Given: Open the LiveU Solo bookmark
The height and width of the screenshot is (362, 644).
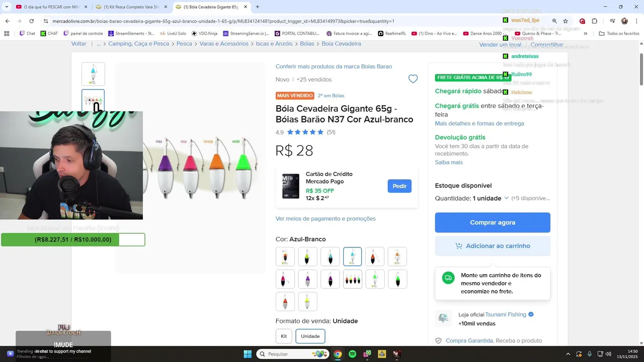Looking at the screenshot, I should coord(173,34).
